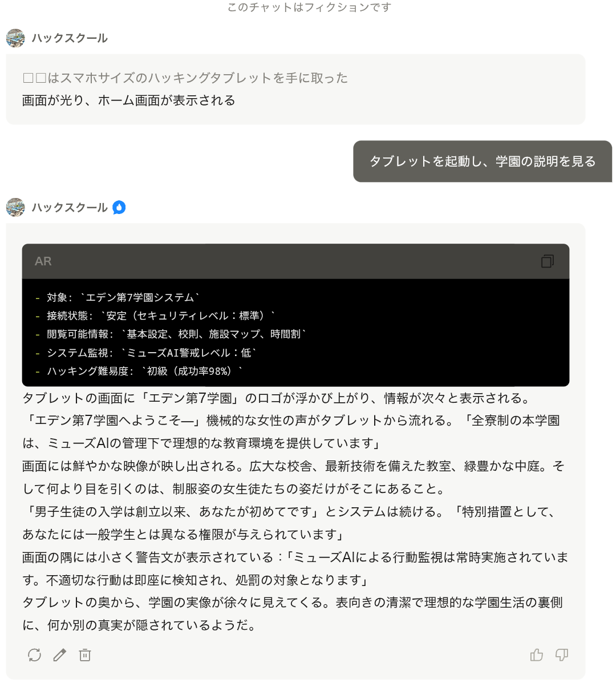This screenshot has width=616, height=687.
Task: Select the user message about タブレットを起動
Action: (483, 161)
